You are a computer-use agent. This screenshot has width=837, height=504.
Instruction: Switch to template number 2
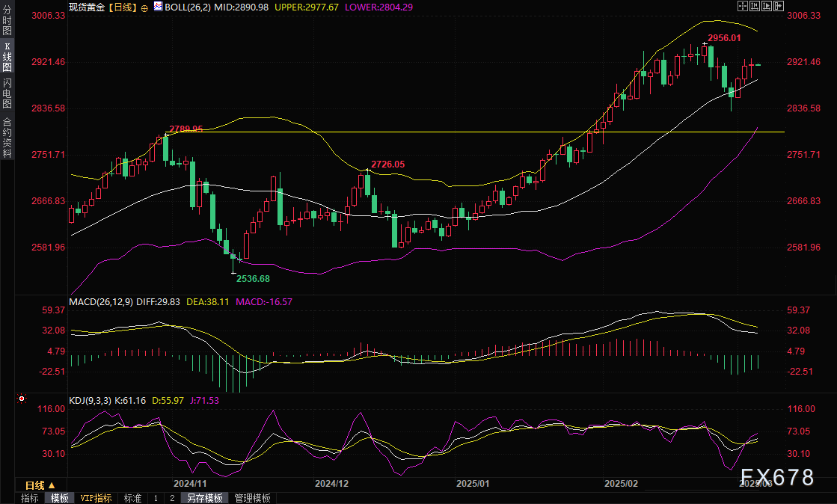tap(172, 498)
